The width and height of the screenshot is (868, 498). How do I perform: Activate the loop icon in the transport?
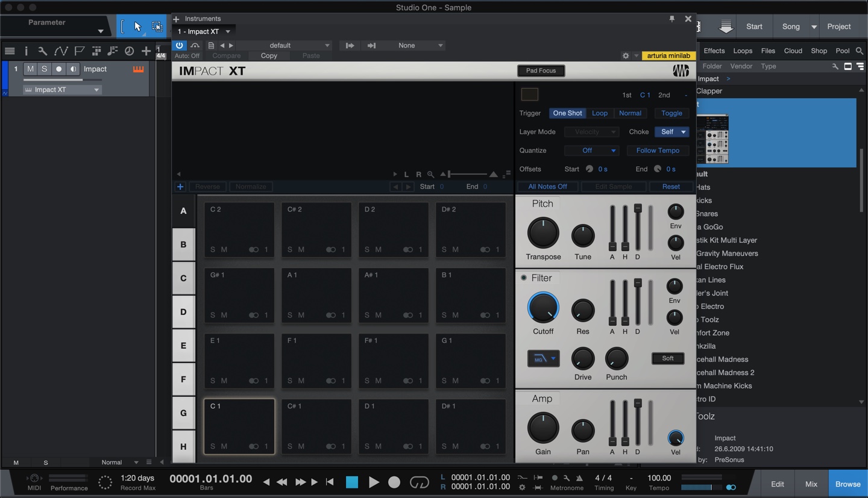coord(420,482)
